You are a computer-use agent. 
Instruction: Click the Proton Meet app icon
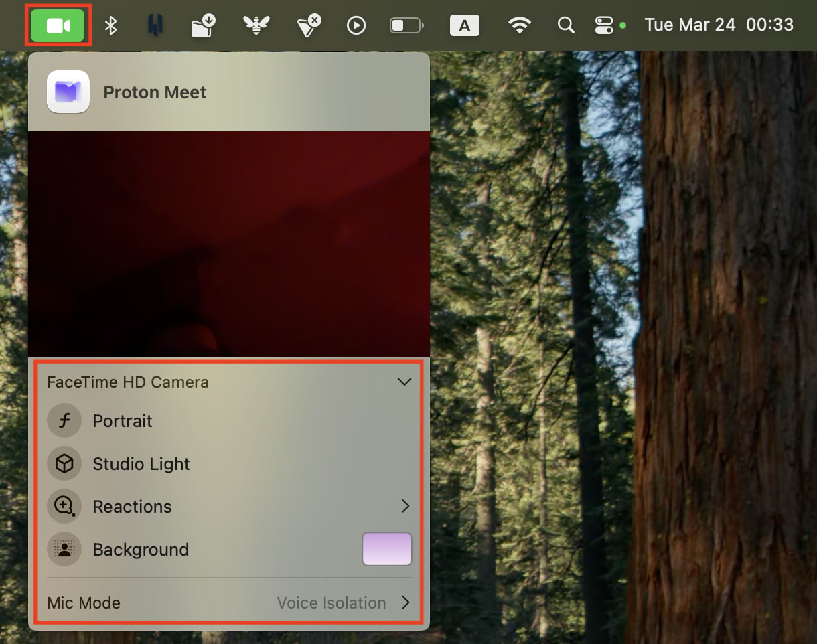point(68,92)
